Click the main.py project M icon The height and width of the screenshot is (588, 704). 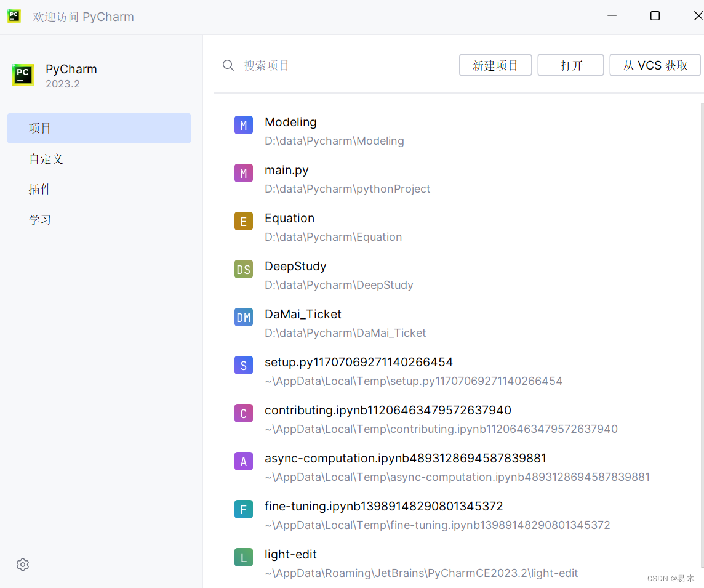[x=243, y=174]
